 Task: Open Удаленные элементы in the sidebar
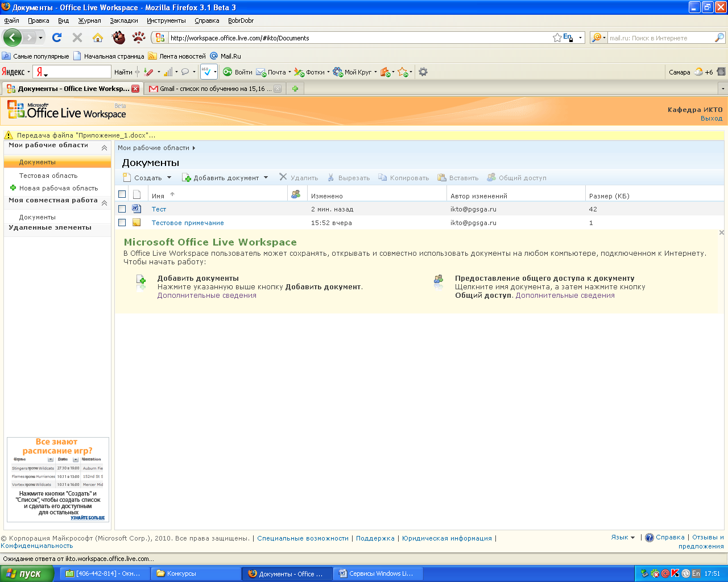[50, 227]
